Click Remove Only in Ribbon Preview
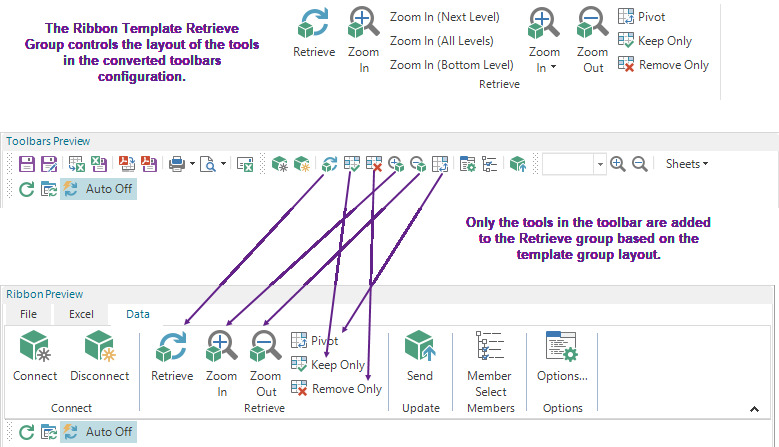779x447 pixels. point(336,388)
